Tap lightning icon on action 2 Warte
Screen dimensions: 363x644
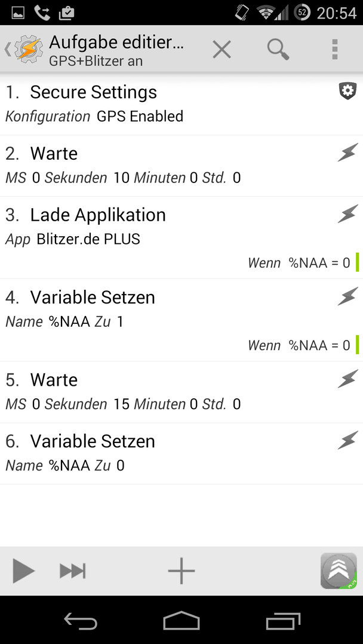click(348, 153)
